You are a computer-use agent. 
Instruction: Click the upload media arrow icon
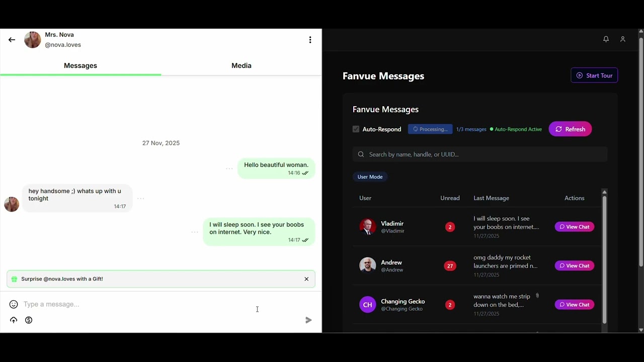[14, 320]
